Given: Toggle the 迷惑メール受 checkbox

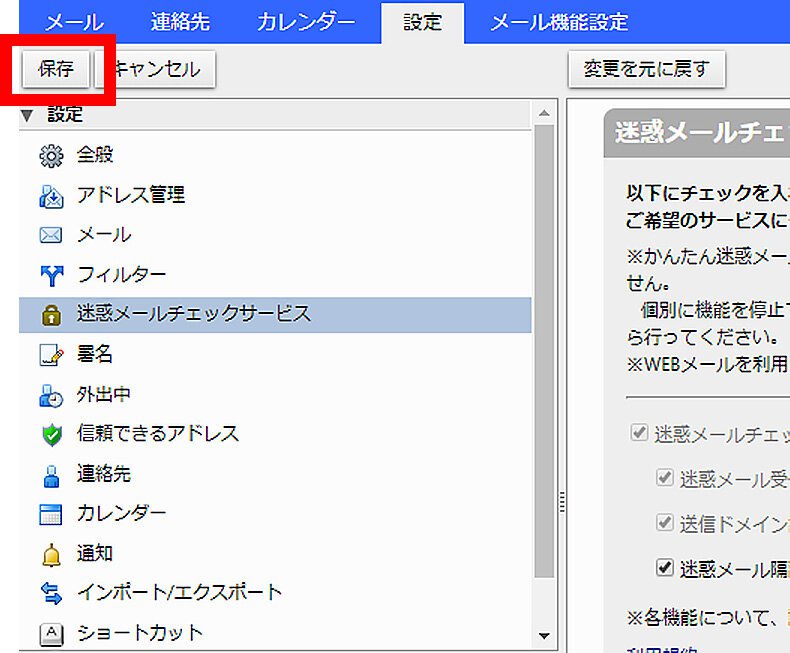Looking at the screenshot, I should (664, 477).
